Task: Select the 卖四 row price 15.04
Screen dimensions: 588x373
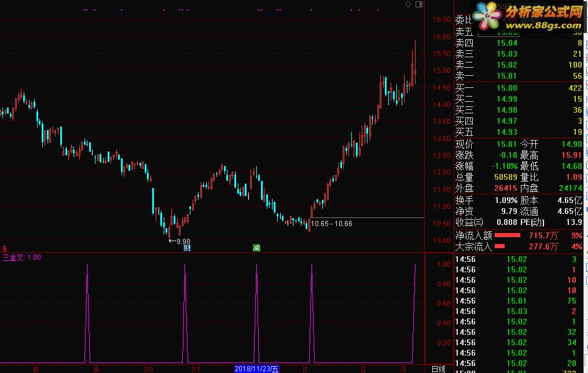Action: (507, 43)
